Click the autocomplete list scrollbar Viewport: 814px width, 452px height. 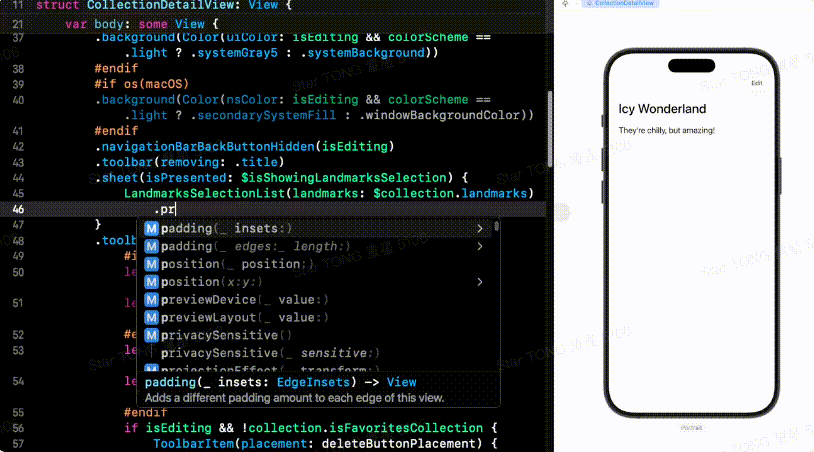(x=496, y=226)
